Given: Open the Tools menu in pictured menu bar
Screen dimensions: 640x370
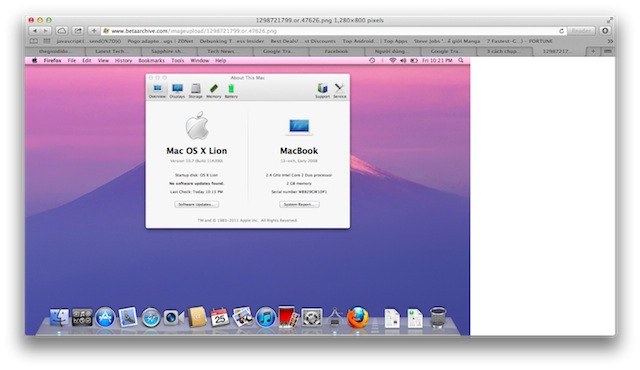Looking at the screenshot, I should tap(178, 60).
